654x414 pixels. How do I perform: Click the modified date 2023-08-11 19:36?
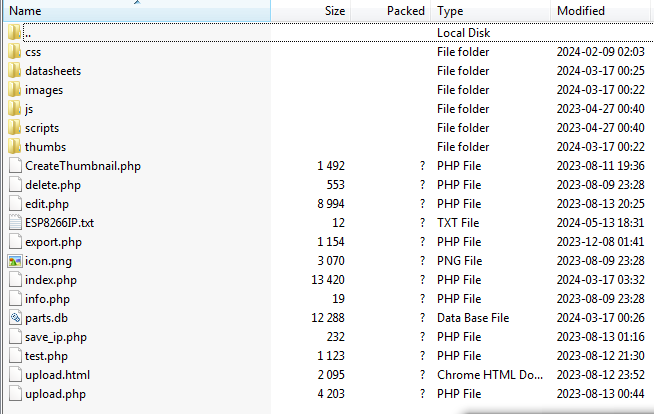pyautogui.click(x=601, y=166)
